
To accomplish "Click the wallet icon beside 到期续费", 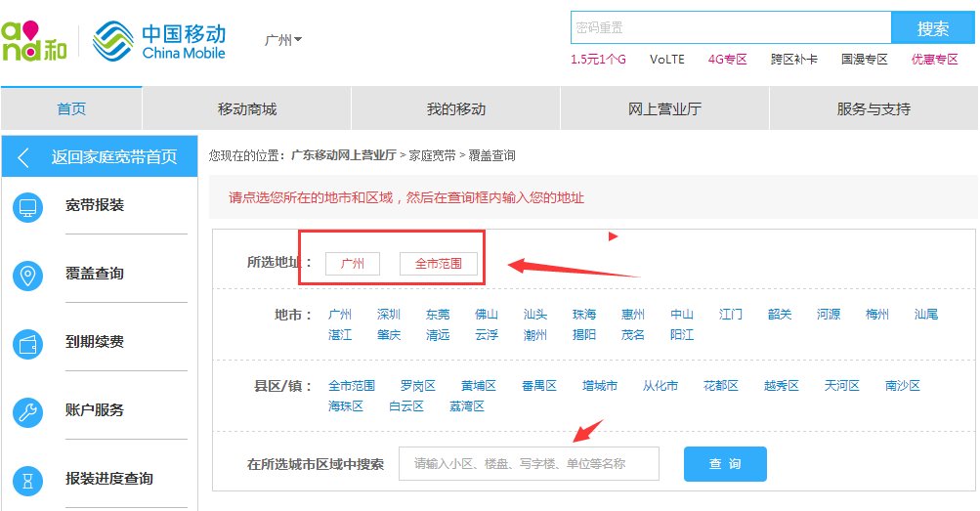I will (27, 344).
